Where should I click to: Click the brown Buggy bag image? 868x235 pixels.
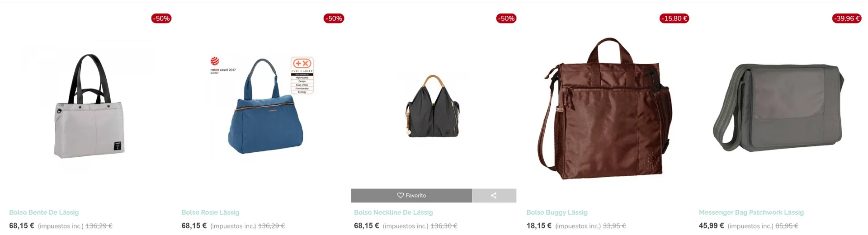(605, 108)
